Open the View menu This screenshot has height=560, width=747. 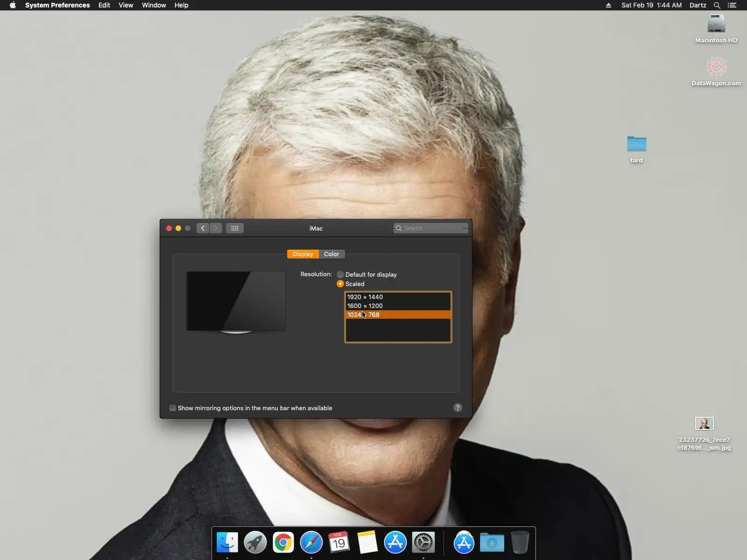click(x=126, y=5)
